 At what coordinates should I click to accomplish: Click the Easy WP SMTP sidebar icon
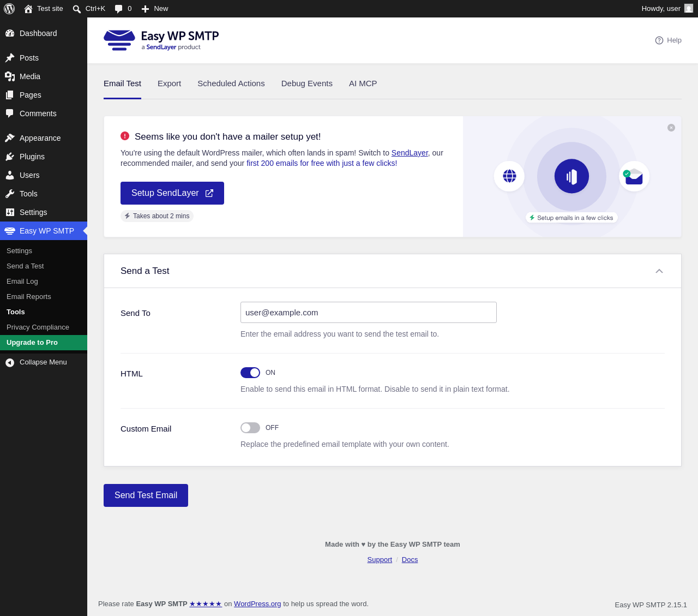click(x=10, y=231)
